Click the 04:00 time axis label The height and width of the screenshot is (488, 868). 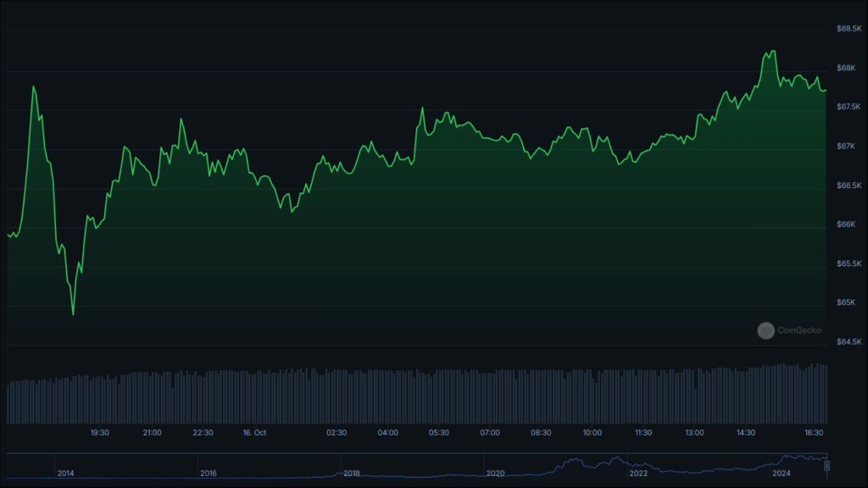[x=387, y=433]
